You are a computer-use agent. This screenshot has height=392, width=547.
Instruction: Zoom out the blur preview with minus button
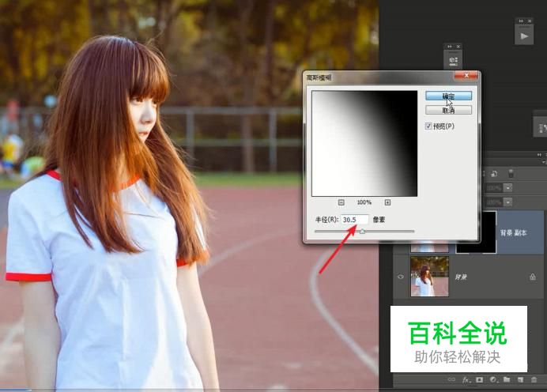tap(341, 202)
